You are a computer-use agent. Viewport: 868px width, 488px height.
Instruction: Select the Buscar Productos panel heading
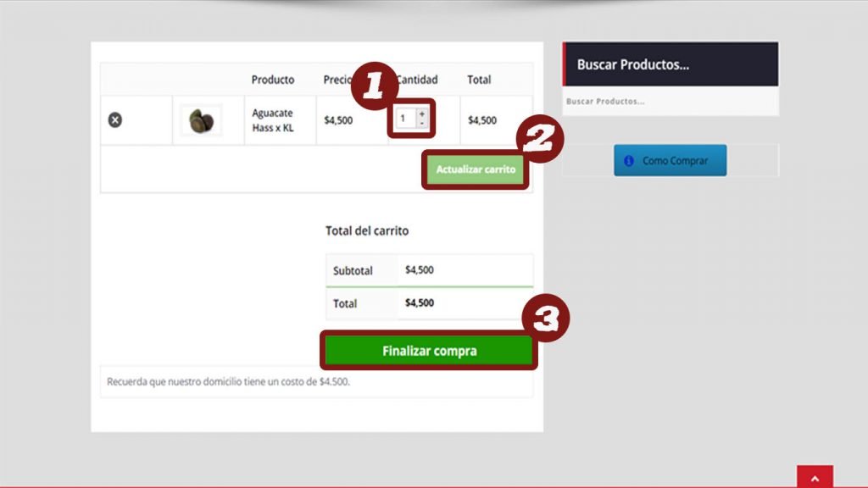pos(632,64)
